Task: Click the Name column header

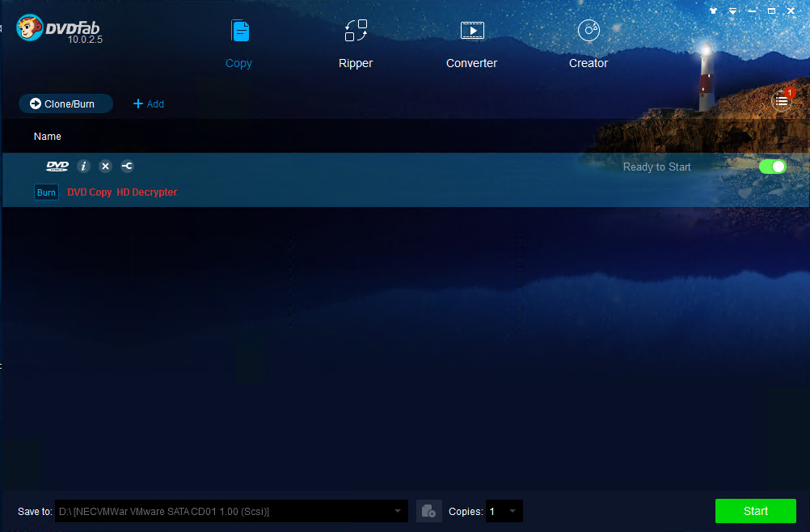Action: pos(48,137)
